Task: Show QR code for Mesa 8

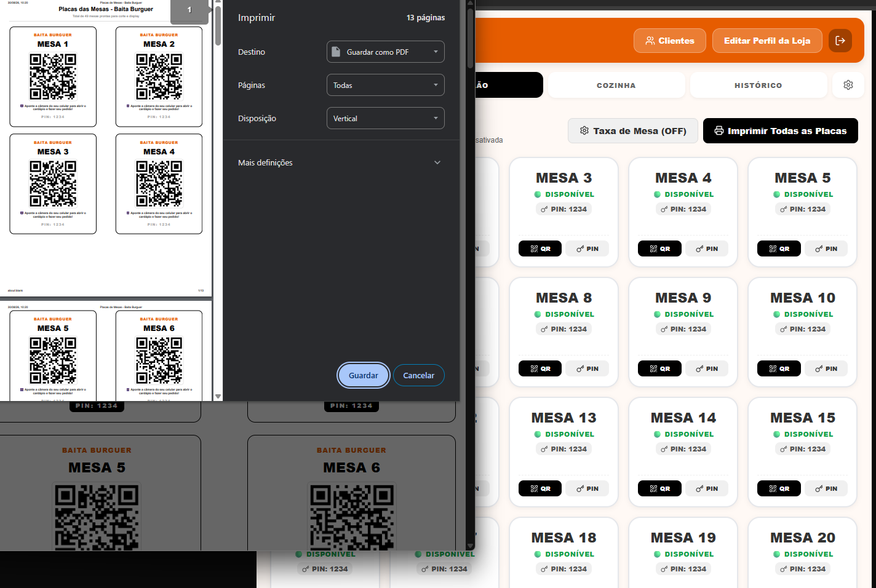Action: click(540, 368)
